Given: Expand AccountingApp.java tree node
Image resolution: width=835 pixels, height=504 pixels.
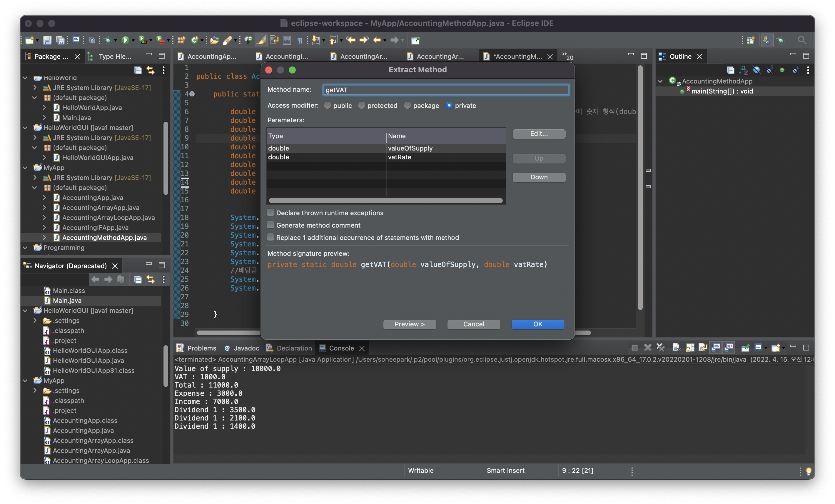Looking at the screenshot, I should [x=44, y=198].
